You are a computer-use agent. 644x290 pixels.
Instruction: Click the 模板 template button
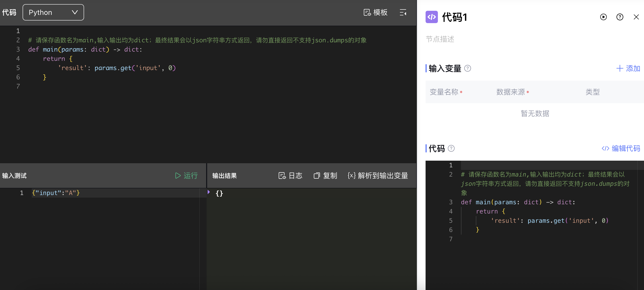376,12
